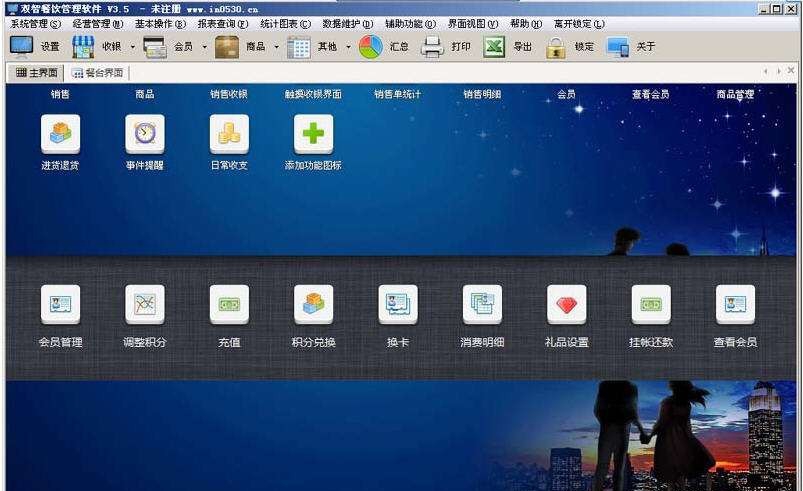The width and height of the screenshot is (803, 491).
Task: Open the 界面视图(V) menu
Action: tap(473, 24)
